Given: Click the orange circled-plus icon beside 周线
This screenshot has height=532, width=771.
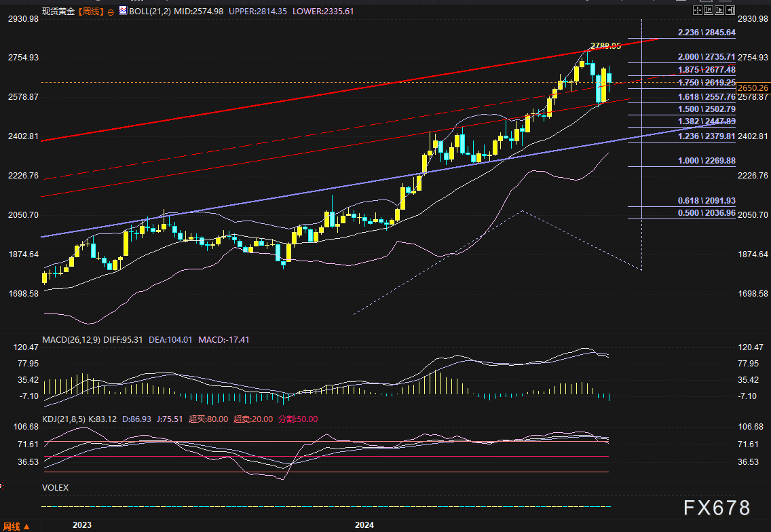Looking at the screenshot, I should click(x=111, y=12).
